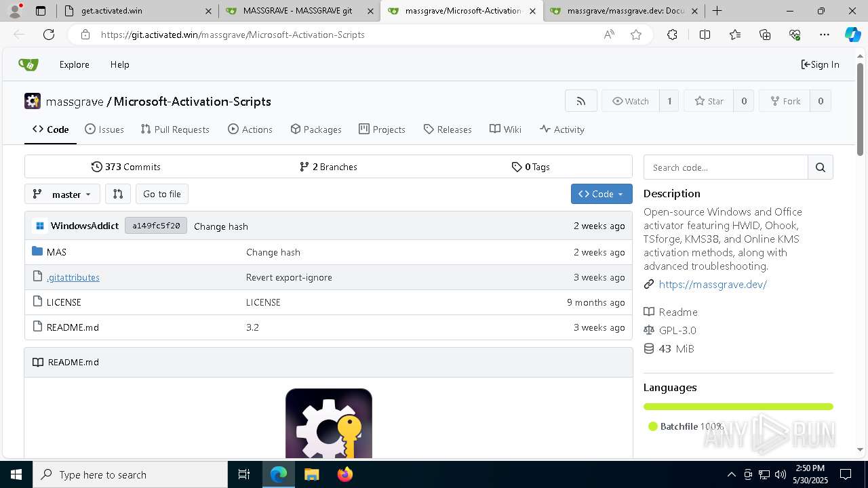Switch to massgrave.dev Docs browser tab
Image resolution: width=868 pixels, height=488 pixels.
pyautogui.click(x=625, y=11)
